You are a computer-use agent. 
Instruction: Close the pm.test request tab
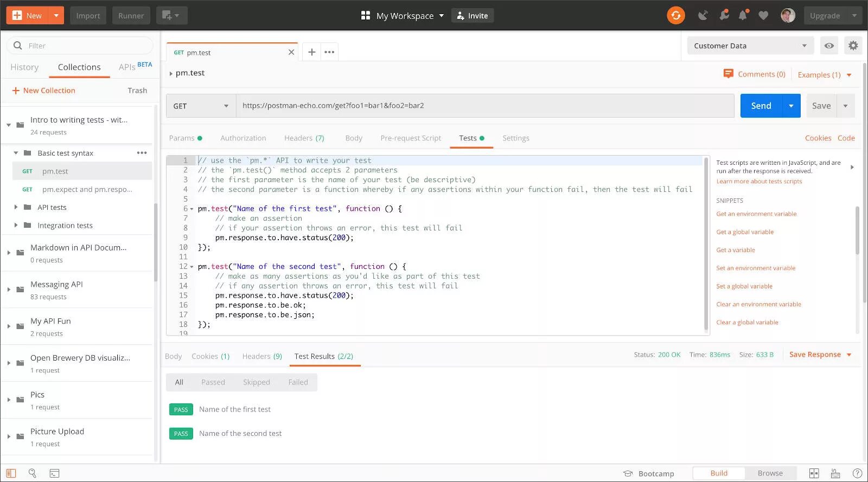click(x=291, y=52)
